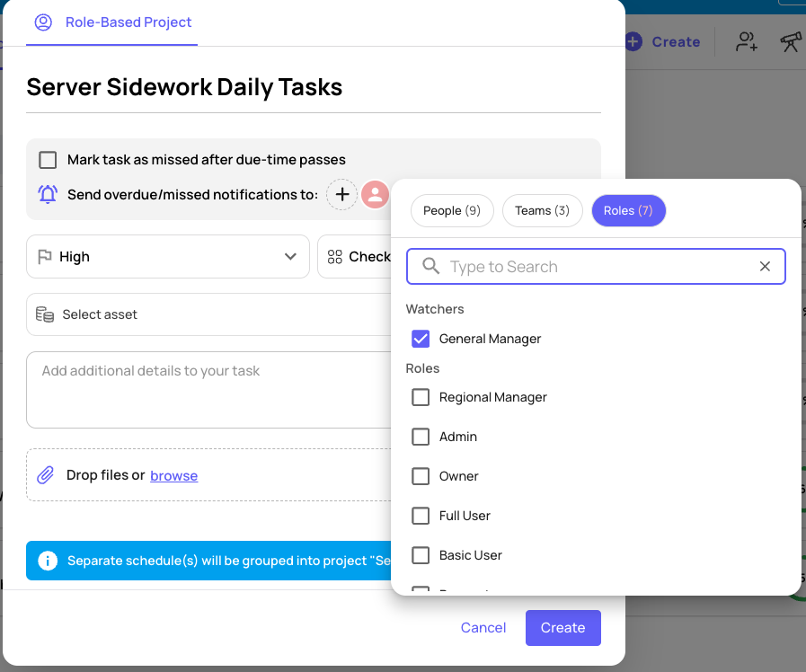Image resolution: width=806 pixels, height=672 pixels.
Task: Check the Admin role
Action: click(421, 437)
